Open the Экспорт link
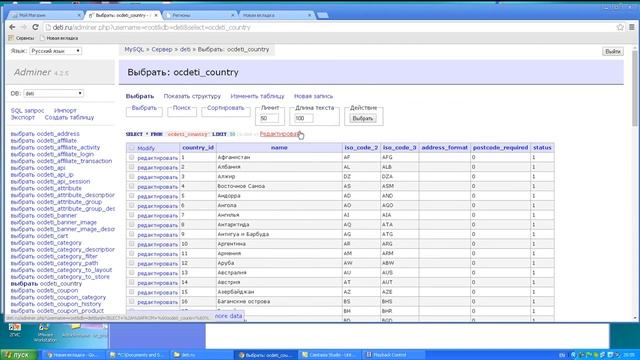 coord(23,118)
